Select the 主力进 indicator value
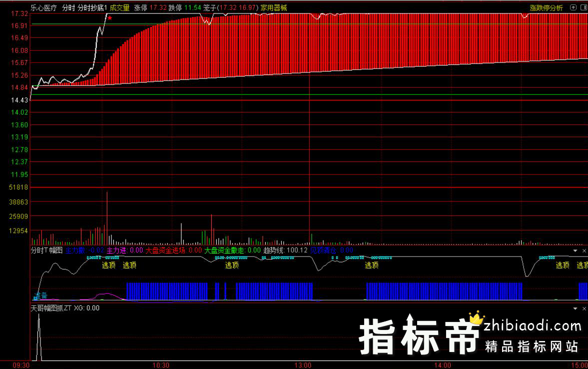The width and height of the screenshot is (588, 369). pyautogui.click(x=125, y=250)
